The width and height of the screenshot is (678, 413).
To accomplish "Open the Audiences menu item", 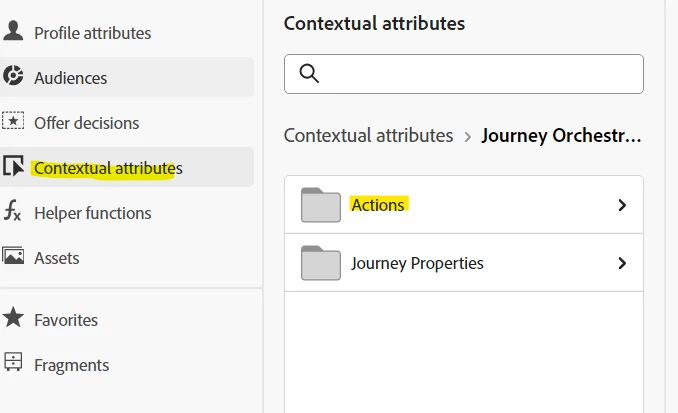I will pyautogui.click(x=70, y=78).
